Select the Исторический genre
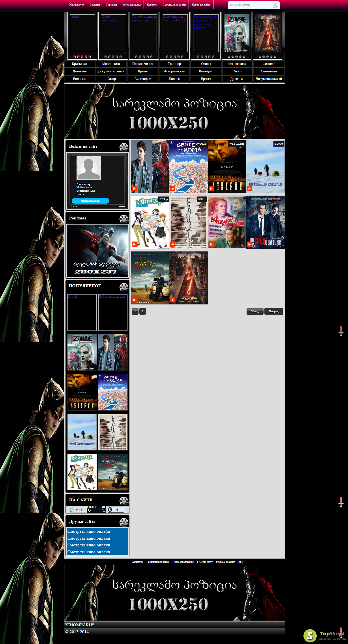The height and width of the screenshot is (644, 348). point(174,71)
